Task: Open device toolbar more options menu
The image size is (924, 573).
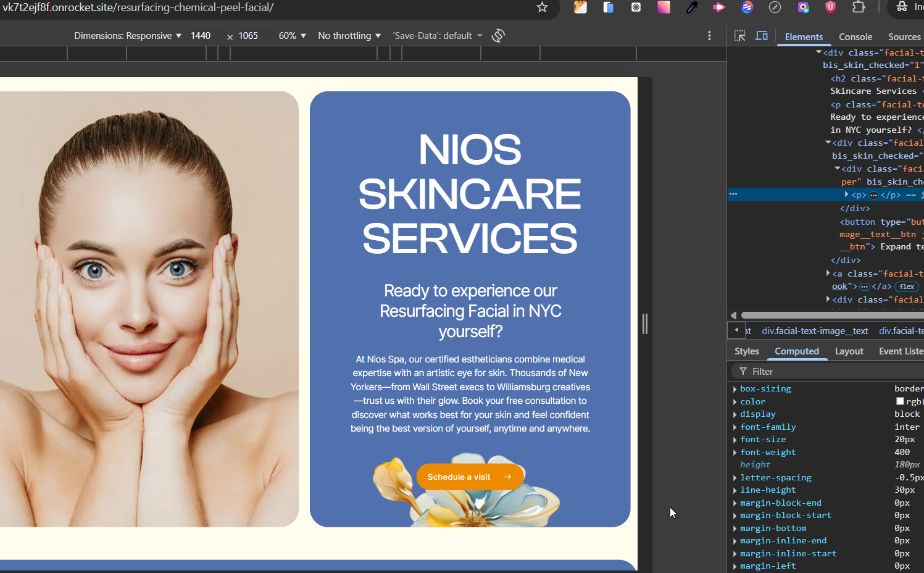Action: [x=709, y=36]
